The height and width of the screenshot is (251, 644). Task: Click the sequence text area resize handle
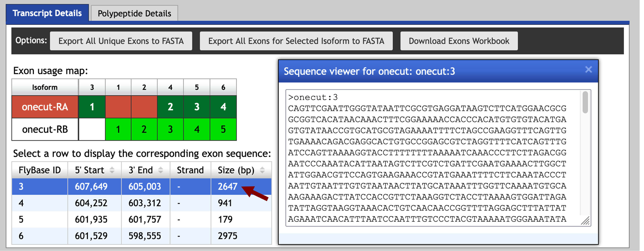585,221
